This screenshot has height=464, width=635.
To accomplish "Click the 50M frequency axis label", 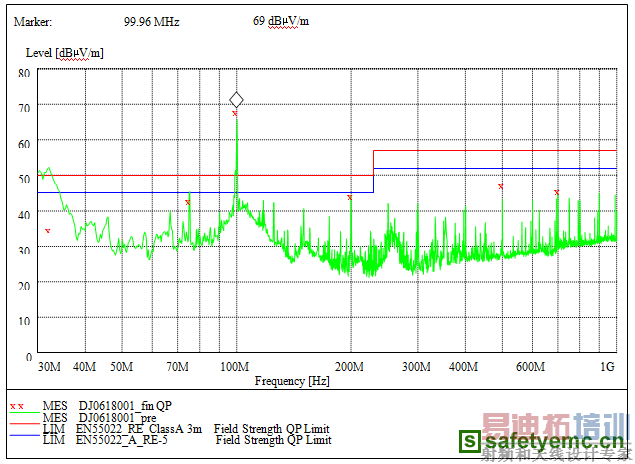I will [x=121, y=367].
